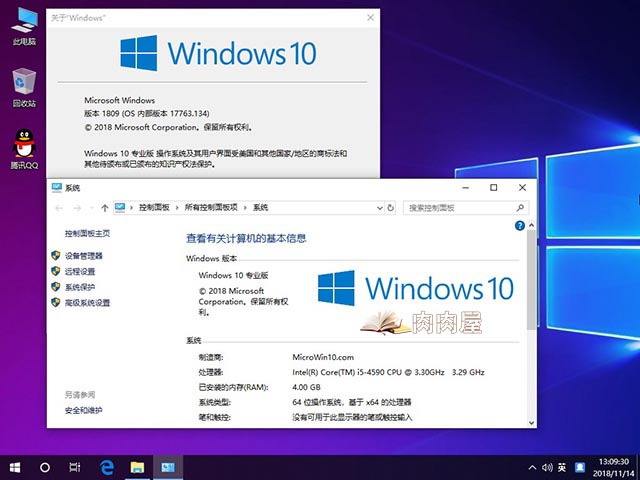Open 高级系统设置 link
Viewport: 640px width, 480px height.
tap(87, 302)
